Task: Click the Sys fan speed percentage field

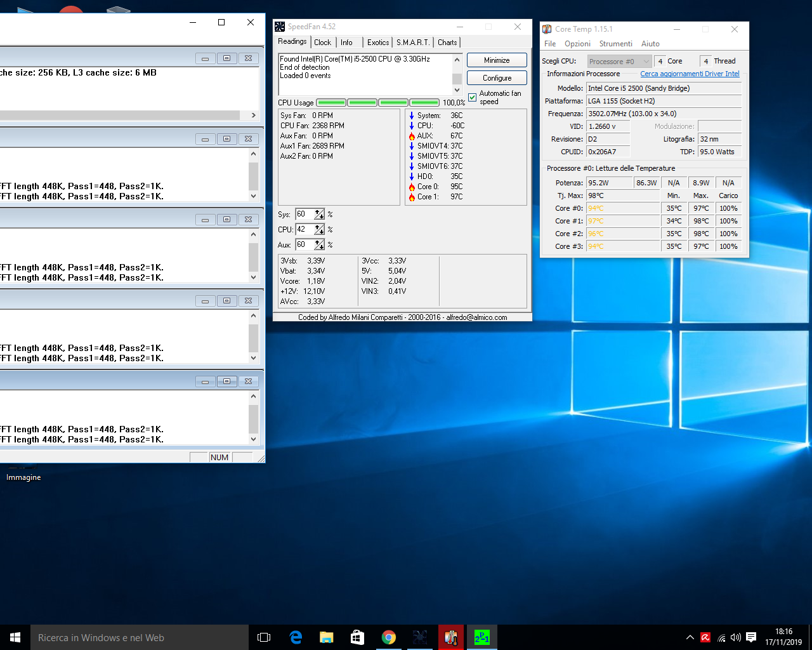Action: tap(304, 214)
